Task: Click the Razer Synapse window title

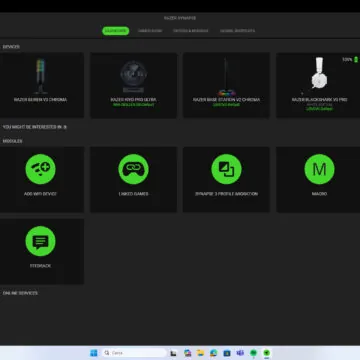Action: pos(180,18)
